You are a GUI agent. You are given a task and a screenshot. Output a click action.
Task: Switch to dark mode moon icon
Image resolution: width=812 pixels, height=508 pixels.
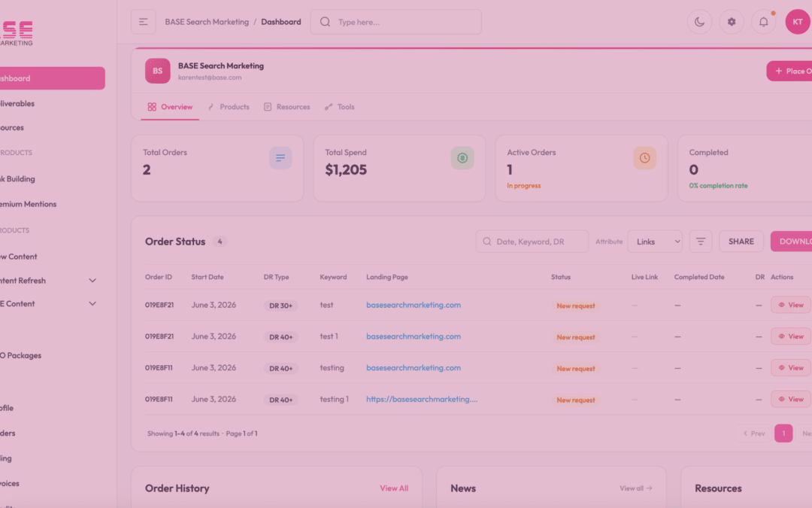pyautogui.click(x=699, y=22)
